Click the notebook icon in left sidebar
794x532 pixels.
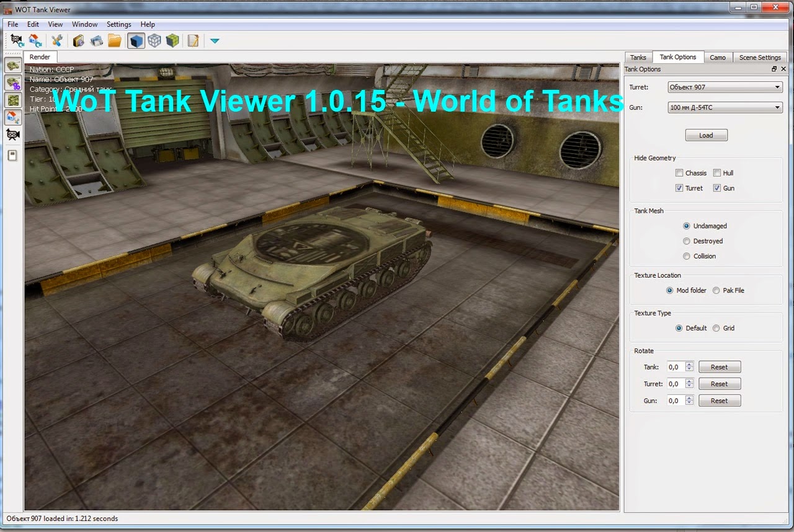[12, 156]
